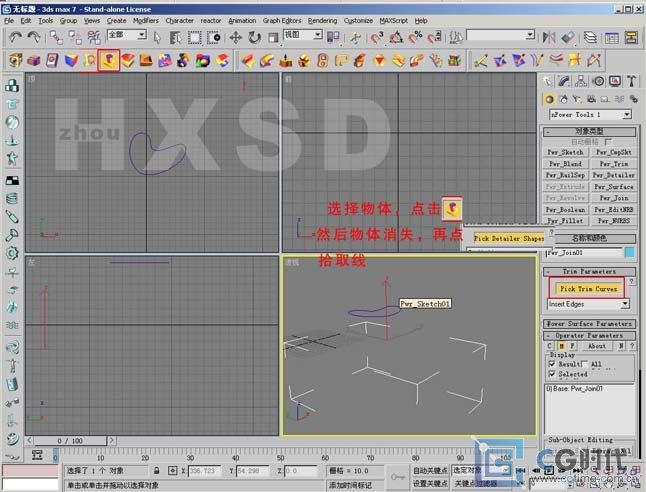
Task: Click the Pwr_Join button
Action: pyautogui.click(x=613, y=198)
